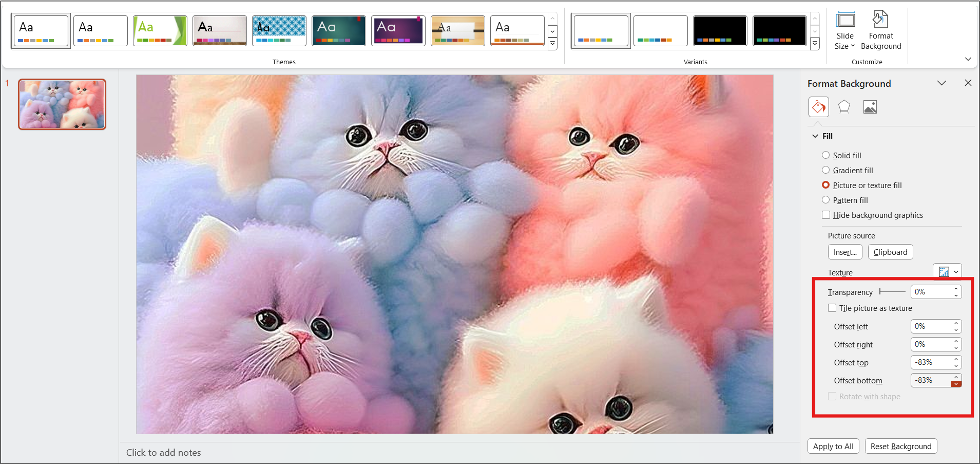Select slide 1 thumbnail in the slide panel
Screen dimensions: 980x464
coord(62,104)
